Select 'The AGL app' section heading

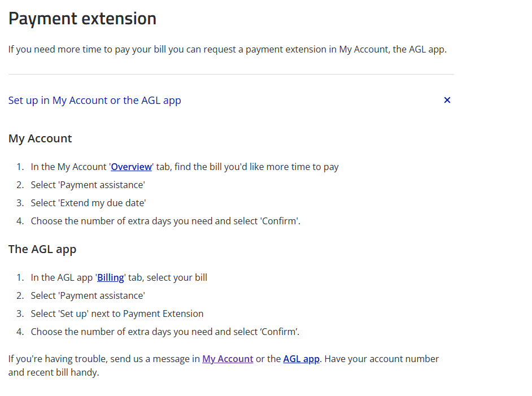42,249
